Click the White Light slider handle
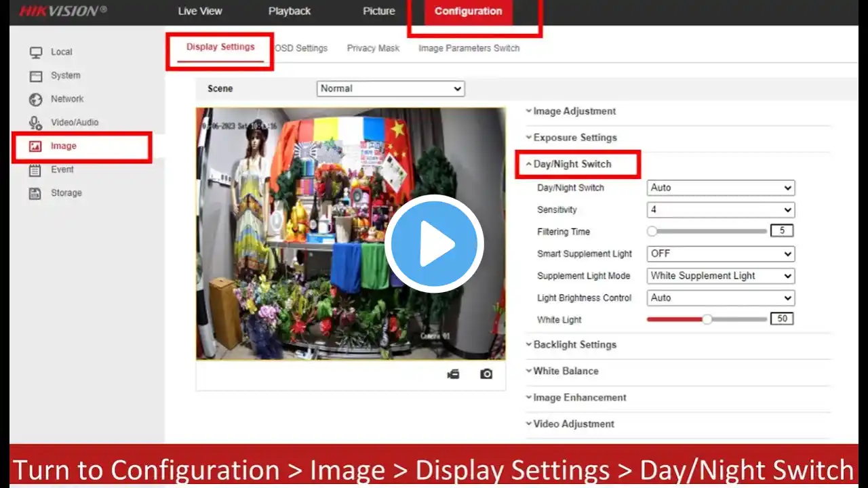Screen dimensions: 868x488 [707, 319]
